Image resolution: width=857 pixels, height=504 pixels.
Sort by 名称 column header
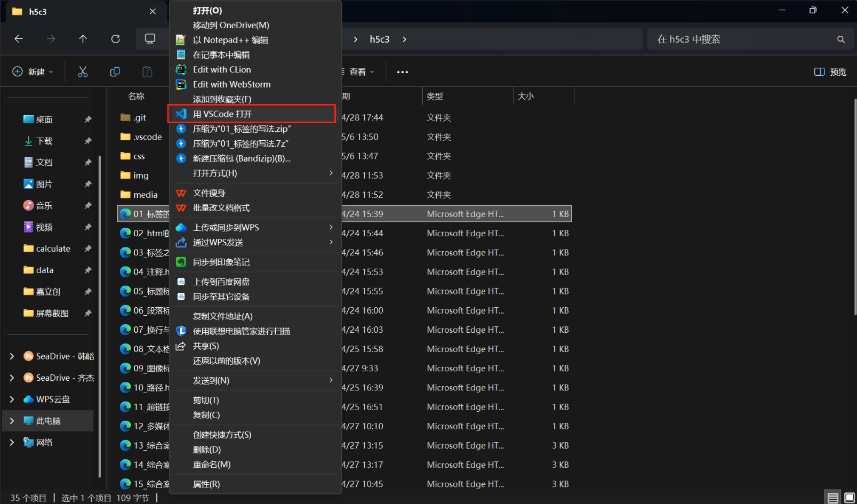point(137,96)
